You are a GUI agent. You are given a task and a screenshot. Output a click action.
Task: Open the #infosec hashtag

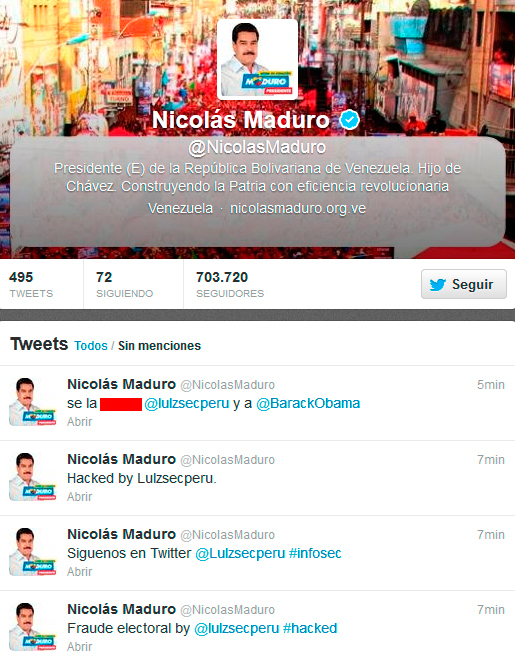pyautogui.click(x=315, y=553)
